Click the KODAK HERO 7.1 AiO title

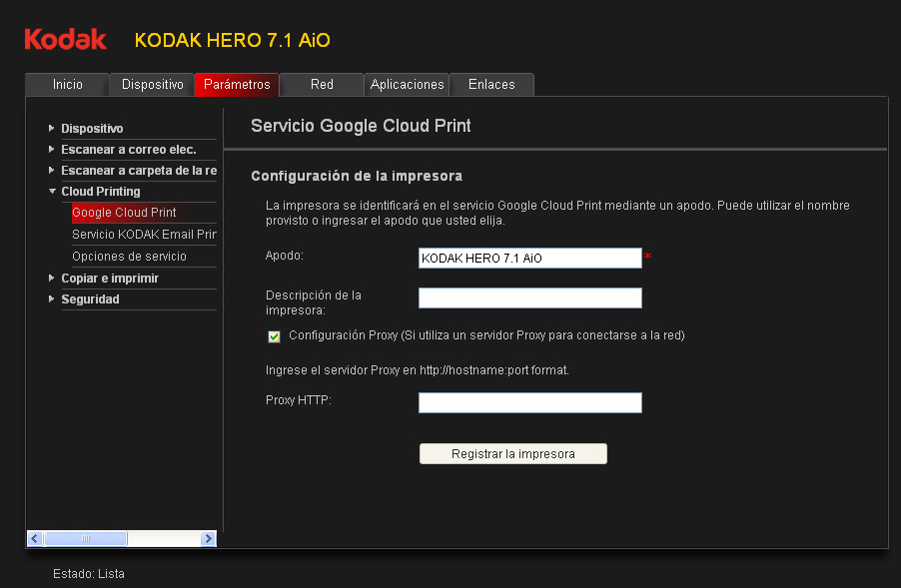coord(232,40)
